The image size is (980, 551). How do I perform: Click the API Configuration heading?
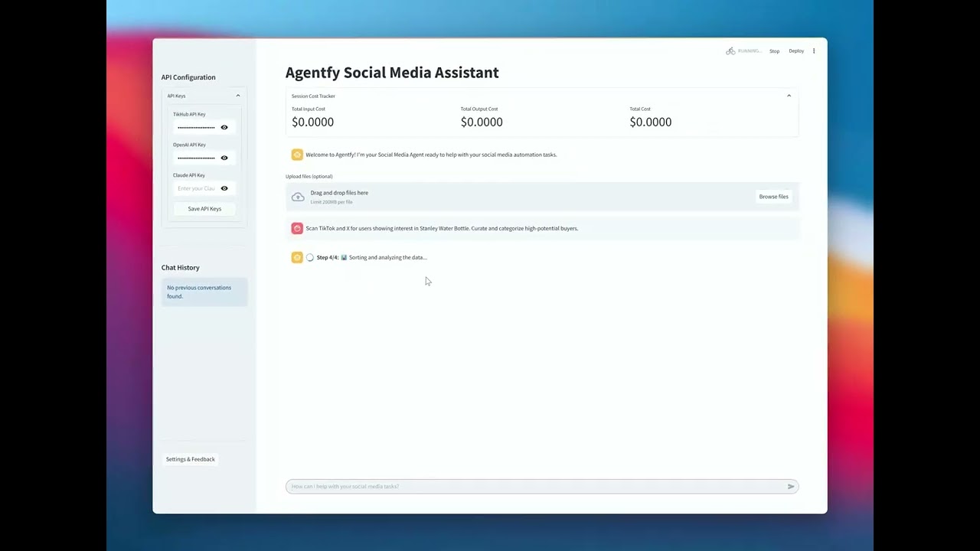click(188, 77)
